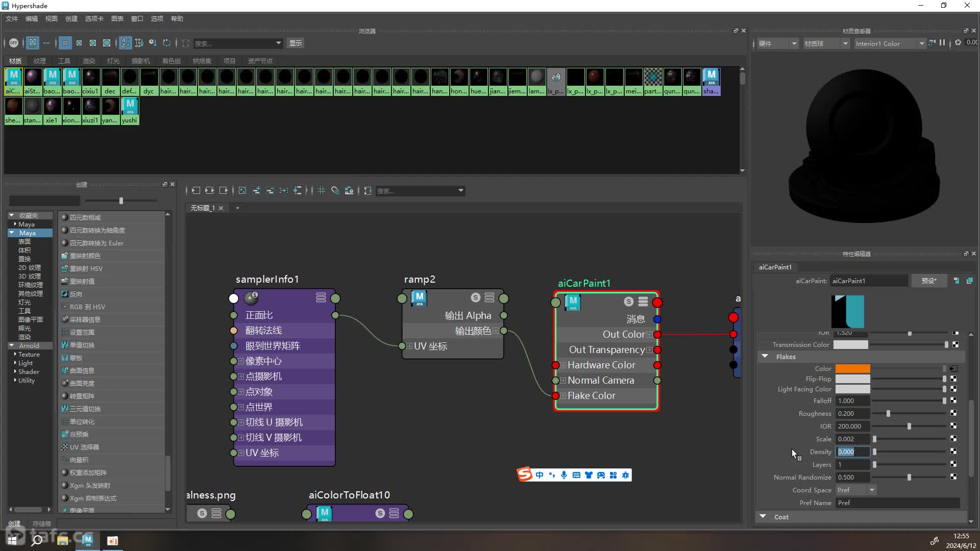Switch to the 摄影机 browser tab

pos(141,61)
